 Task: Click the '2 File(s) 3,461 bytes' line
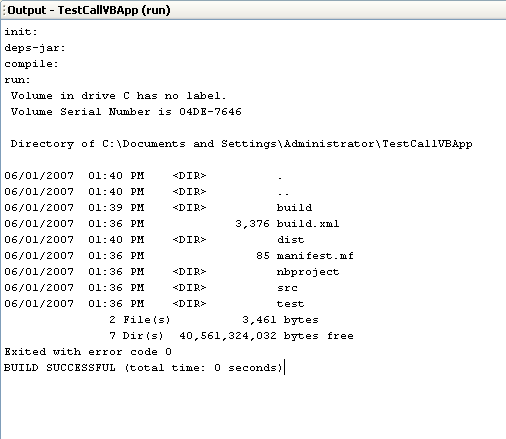click(x=214, y=320)
